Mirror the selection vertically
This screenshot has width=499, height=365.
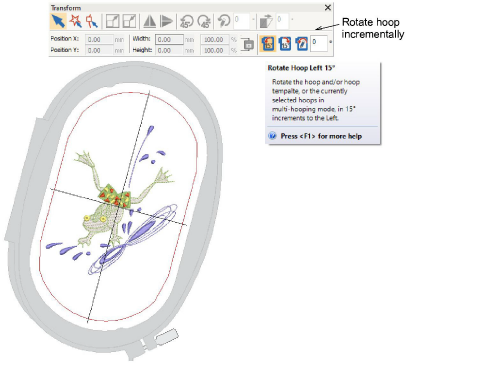click(166, 21)
